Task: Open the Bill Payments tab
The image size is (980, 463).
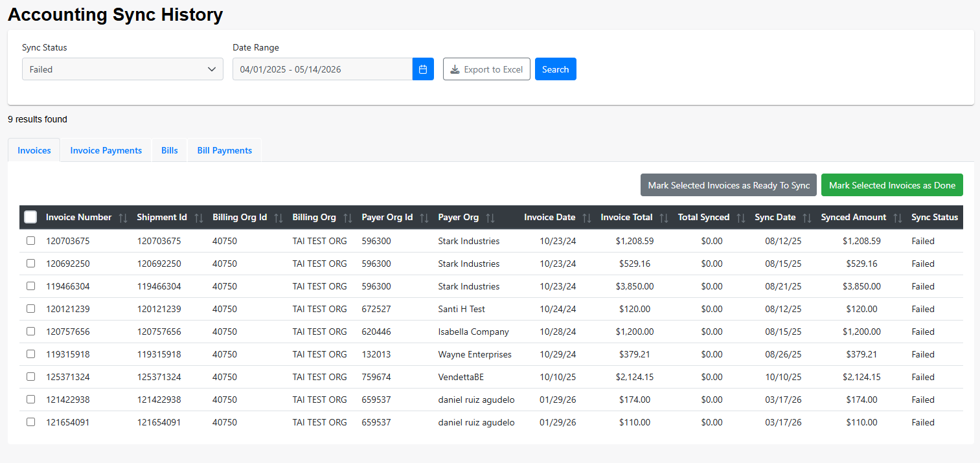Action: pyautogui.click(x=224, y=150)
